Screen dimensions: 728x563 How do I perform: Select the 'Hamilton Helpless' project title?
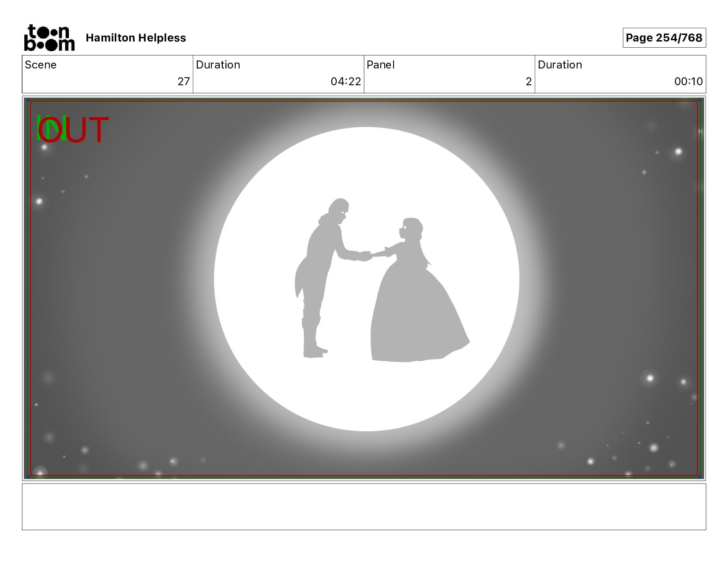[x=136, y=38]
